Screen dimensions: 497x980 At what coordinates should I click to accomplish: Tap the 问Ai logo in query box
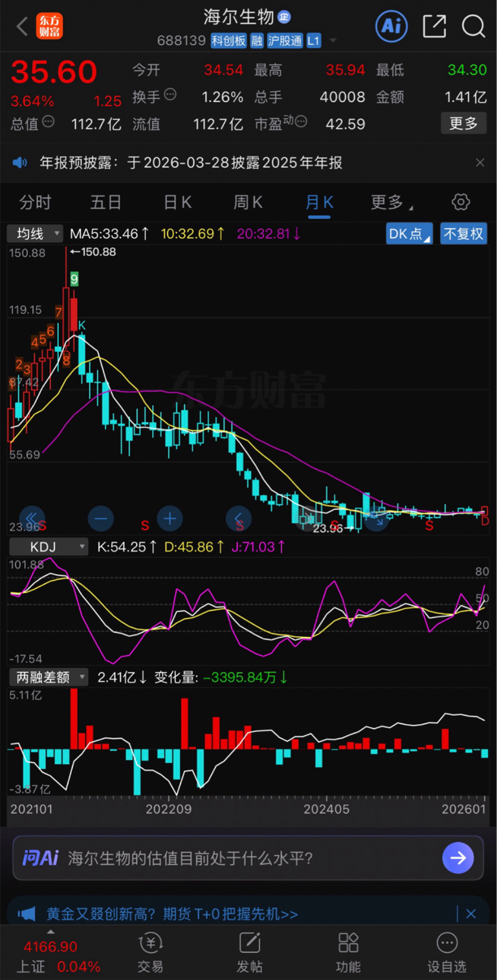coord(40,858)
